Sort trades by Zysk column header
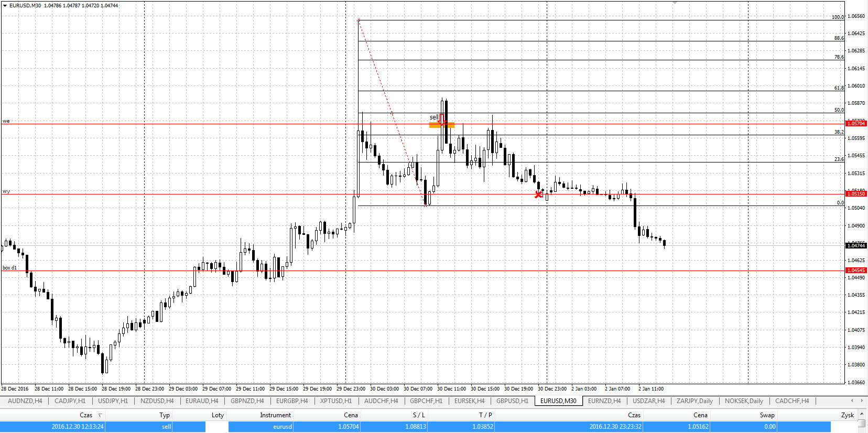The height and width of the screenshot is (433, 868). tap(847, 415)
